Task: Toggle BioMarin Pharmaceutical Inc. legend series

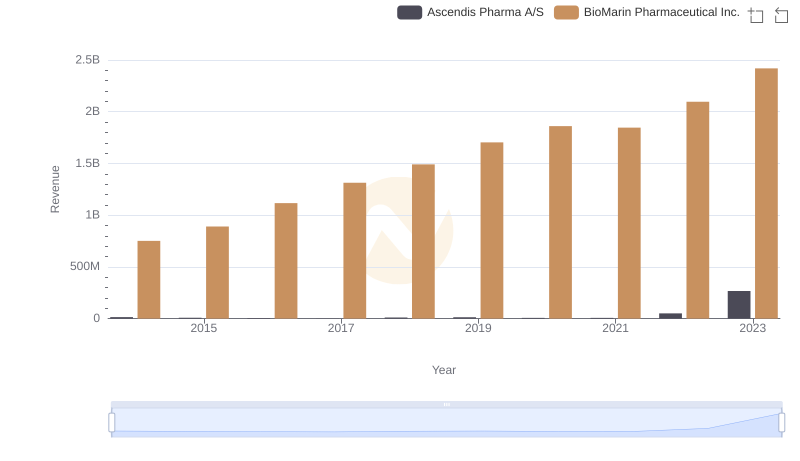Action: point(647,12)
